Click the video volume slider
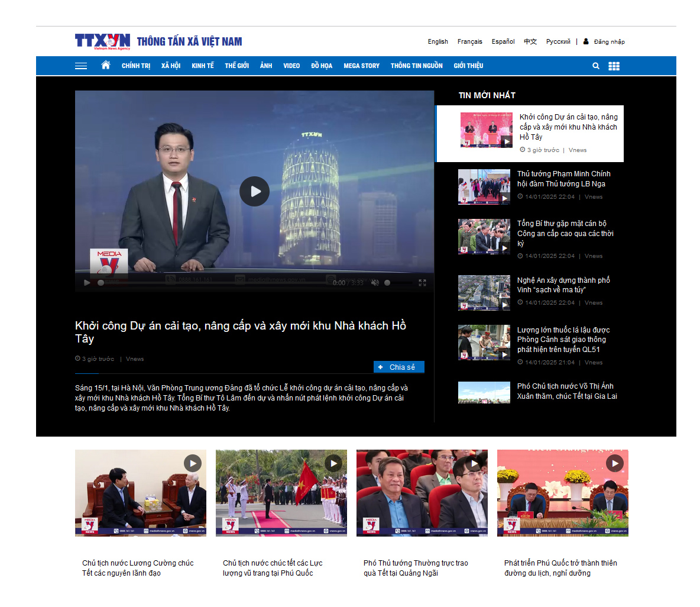 (397, 283)
